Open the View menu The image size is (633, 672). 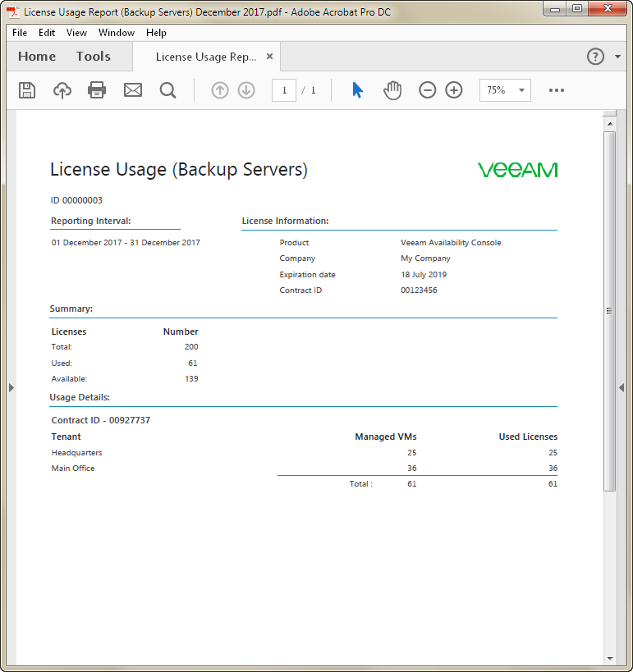click(x=77, y=33)
